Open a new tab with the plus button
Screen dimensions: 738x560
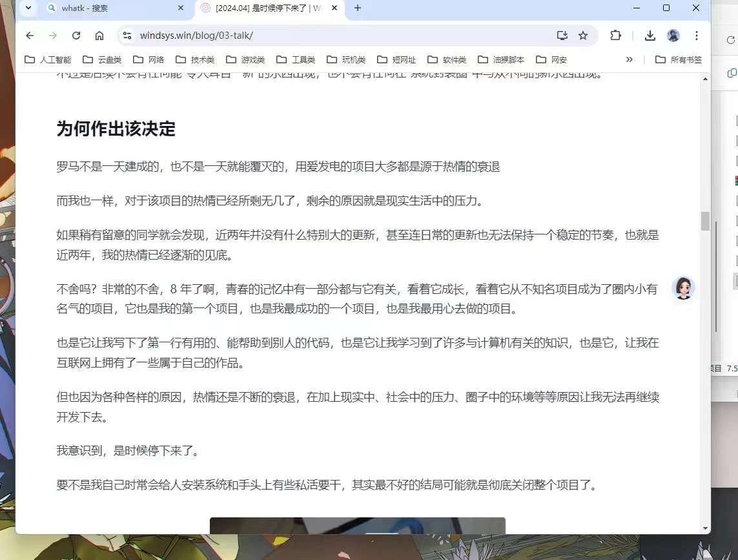coord(358,8)
